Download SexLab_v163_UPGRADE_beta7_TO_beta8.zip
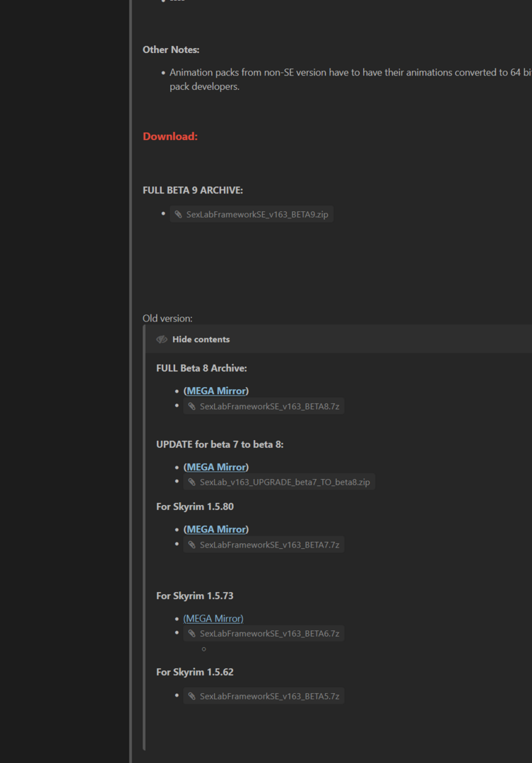Image resolution: width=532 pixels, height=763 pixels. 279,483
